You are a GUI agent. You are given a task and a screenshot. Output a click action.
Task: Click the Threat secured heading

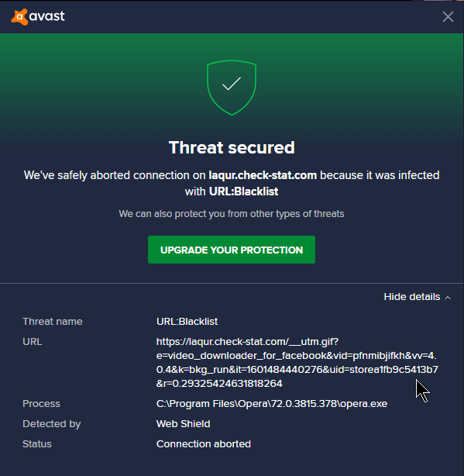(232, 147)
